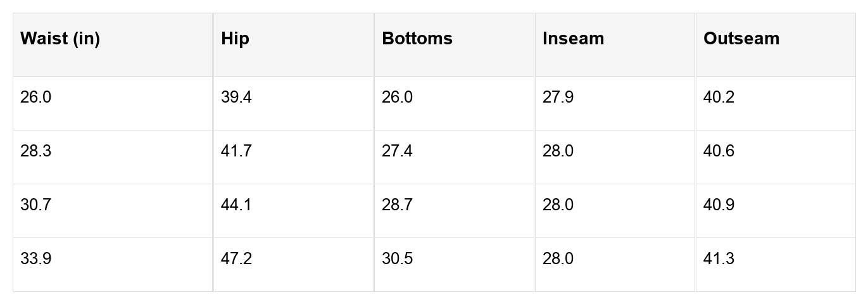Select bottoms value 28.7
Image resolution: width=868 pixels, height=304 pixels.
(x=397, y=205)
